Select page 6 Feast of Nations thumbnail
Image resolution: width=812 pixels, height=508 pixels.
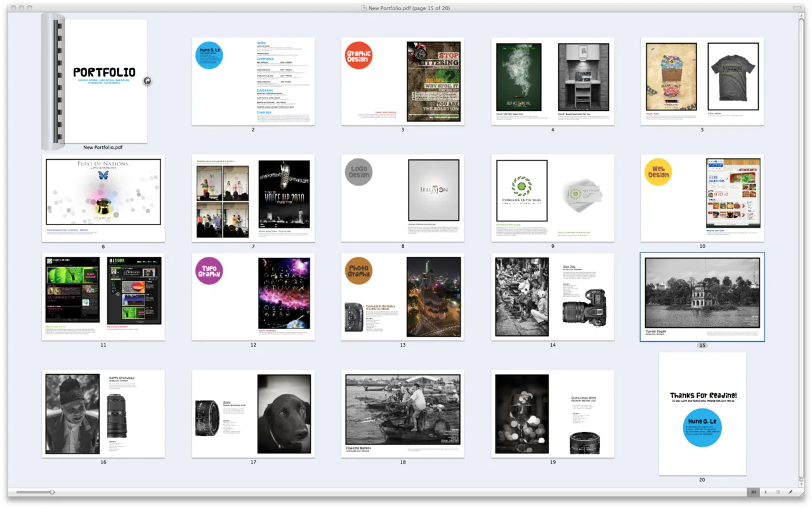103,198
